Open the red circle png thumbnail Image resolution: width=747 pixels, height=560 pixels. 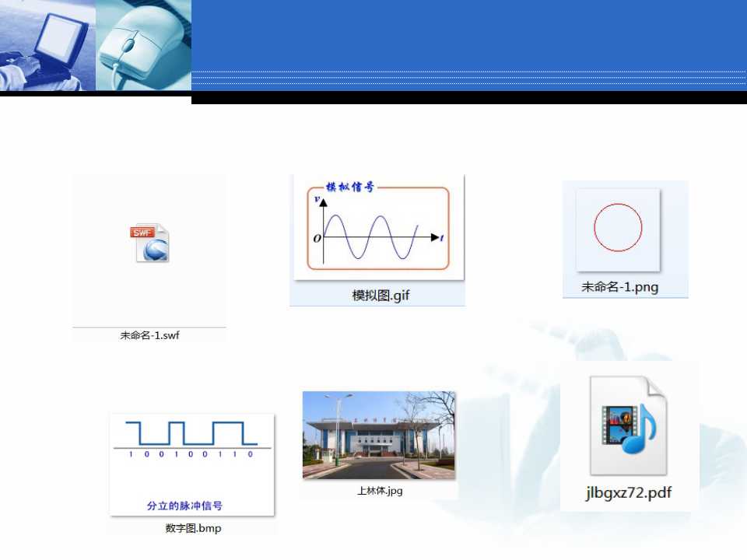coord(618,229)
